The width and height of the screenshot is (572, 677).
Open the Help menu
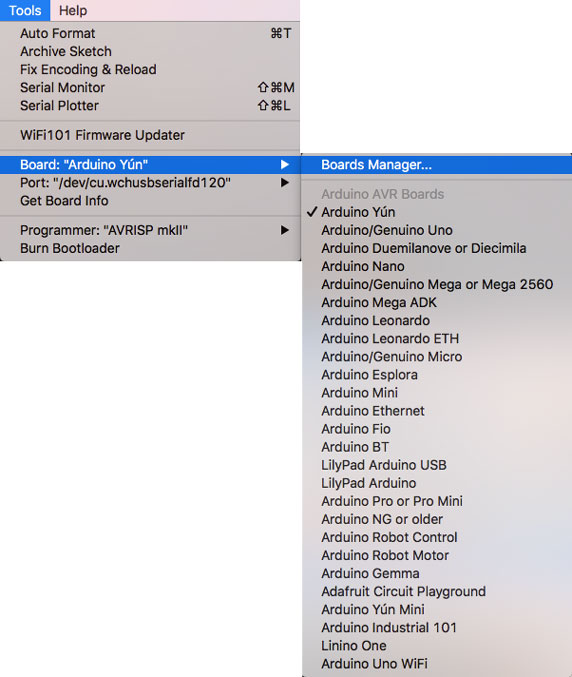(73, 10)
